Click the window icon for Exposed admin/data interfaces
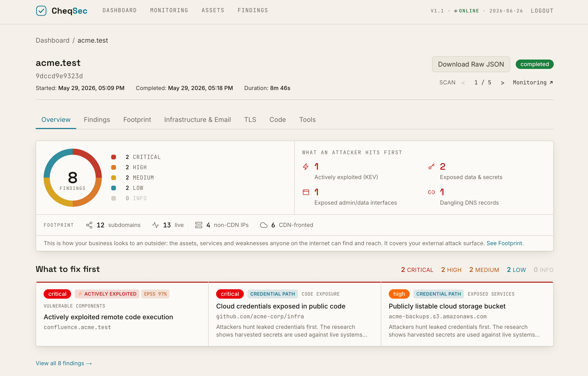The height and width of the screenshot is (376, 588). (x=306, y=192)
